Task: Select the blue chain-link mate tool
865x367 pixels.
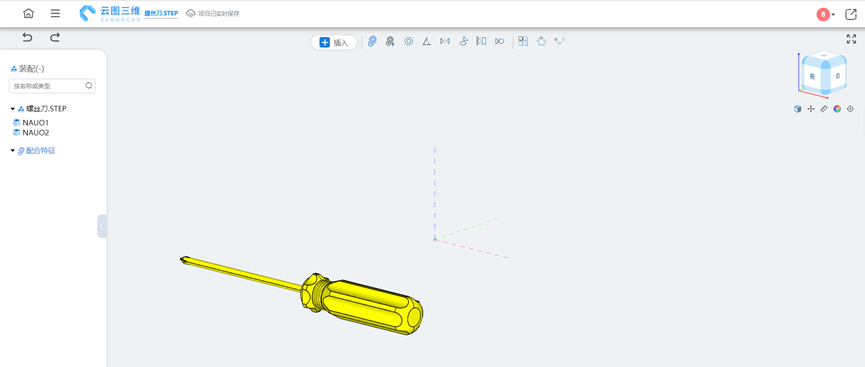Action: pyautogui.click(x=372, y=41)
